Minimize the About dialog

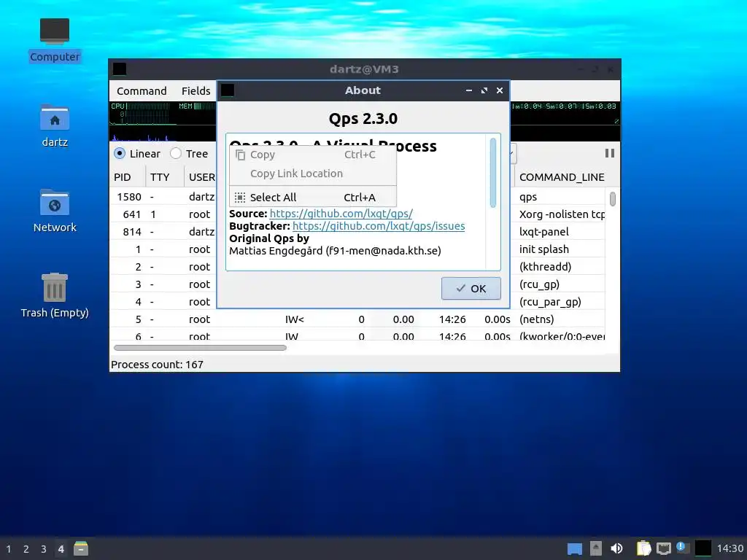coord(469,90)
